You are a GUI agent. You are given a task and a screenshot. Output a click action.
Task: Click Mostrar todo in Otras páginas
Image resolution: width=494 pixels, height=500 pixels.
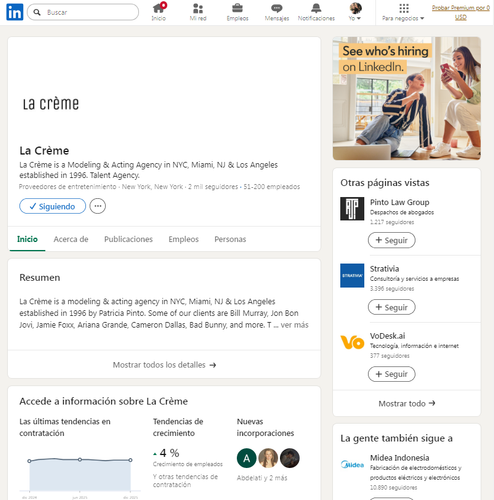[407, 404]
